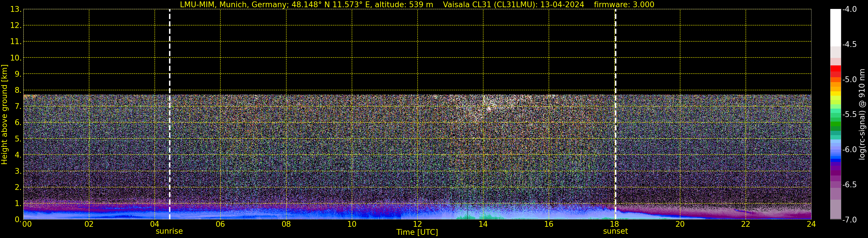868x238 pixels.
Task: Click the -5.0 tick label on the colorbar
Action: coord(849,80)
